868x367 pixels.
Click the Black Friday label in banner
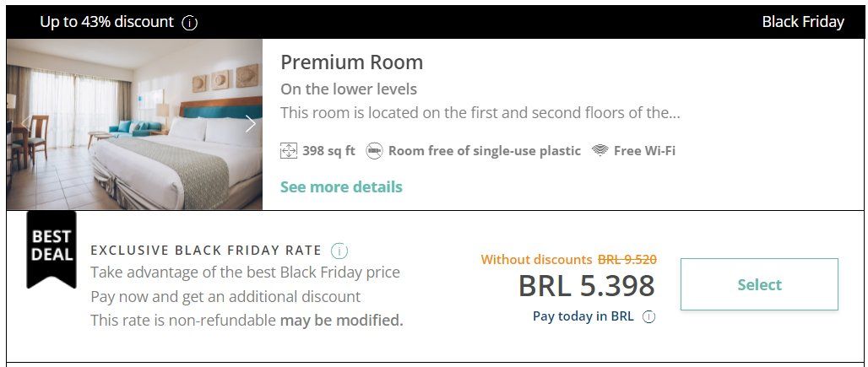(802, 22)
